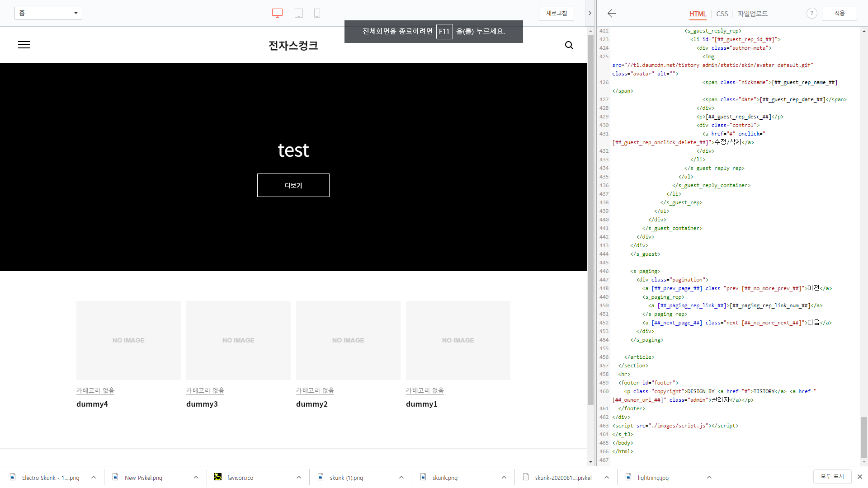Open the 홈 page selector dropdown
868x488 pixels.
(x=48, y=13)
